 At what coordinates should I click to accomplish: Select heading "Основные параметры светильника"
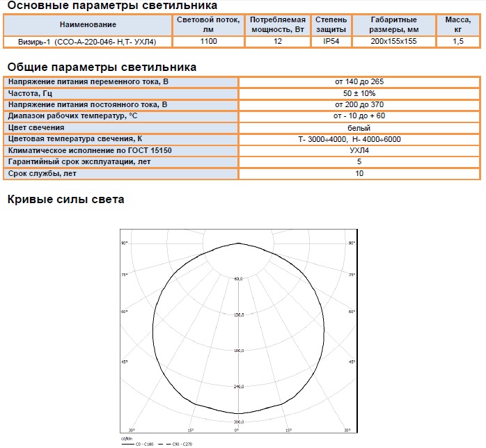(112, 6)
